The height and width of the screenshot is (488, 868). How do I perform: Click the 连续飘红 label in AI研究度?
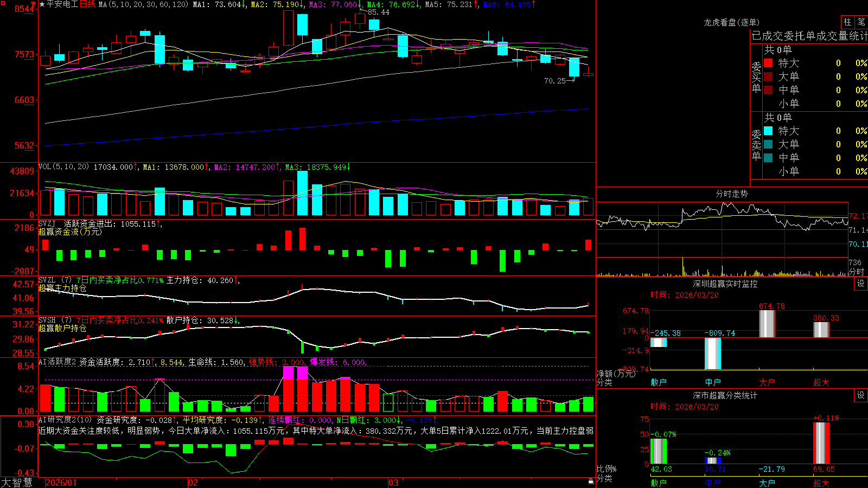[286, 420]
